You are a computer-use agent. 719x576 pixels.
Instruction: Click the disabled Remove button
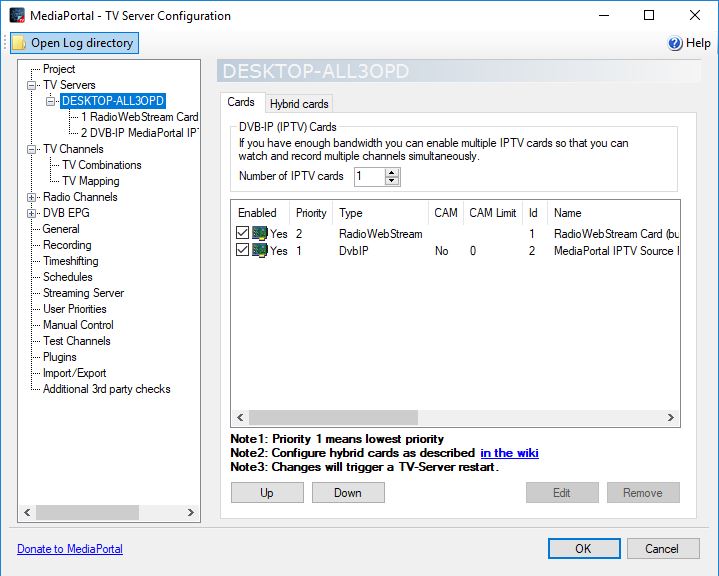[643, 493]
